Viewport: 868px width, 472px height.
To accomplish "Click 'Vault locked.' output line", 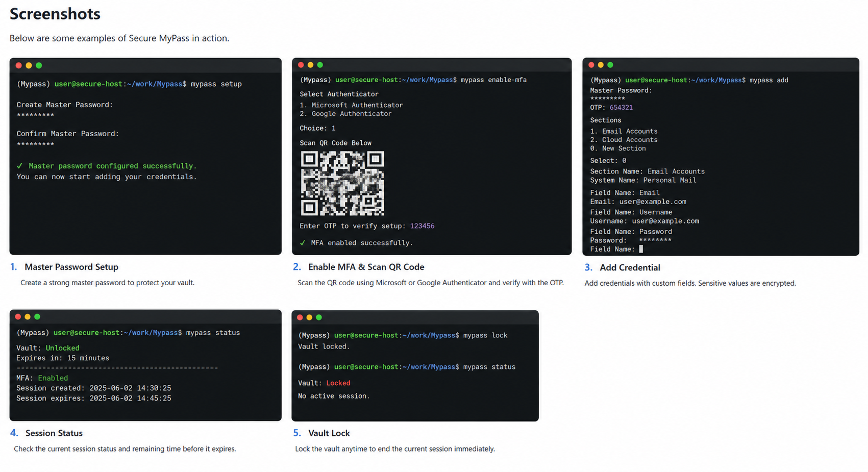I will [x=324, y=346].
